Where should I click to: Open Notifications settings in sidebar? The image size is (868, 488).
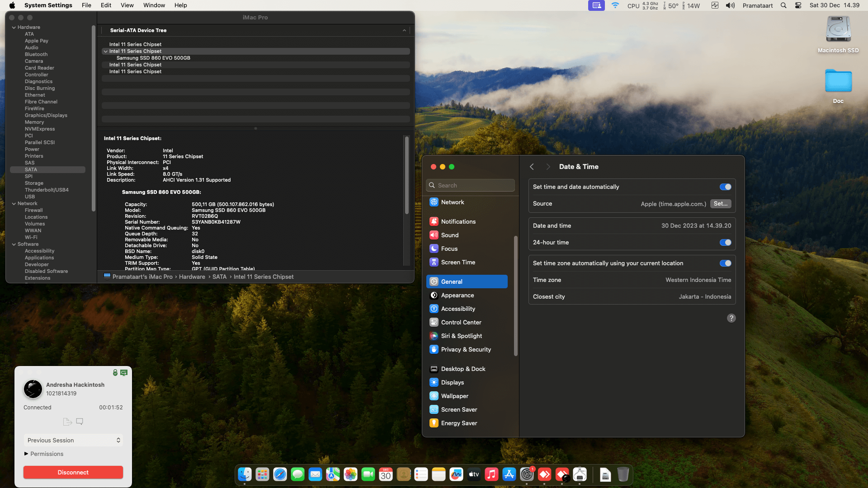tap(458, 221)
